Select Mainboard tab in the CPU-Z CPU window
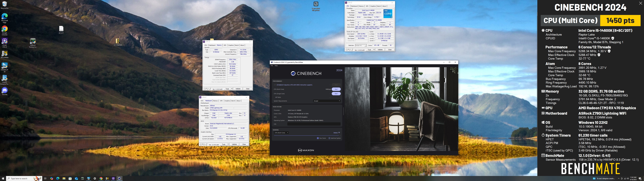 click(354, 6)
